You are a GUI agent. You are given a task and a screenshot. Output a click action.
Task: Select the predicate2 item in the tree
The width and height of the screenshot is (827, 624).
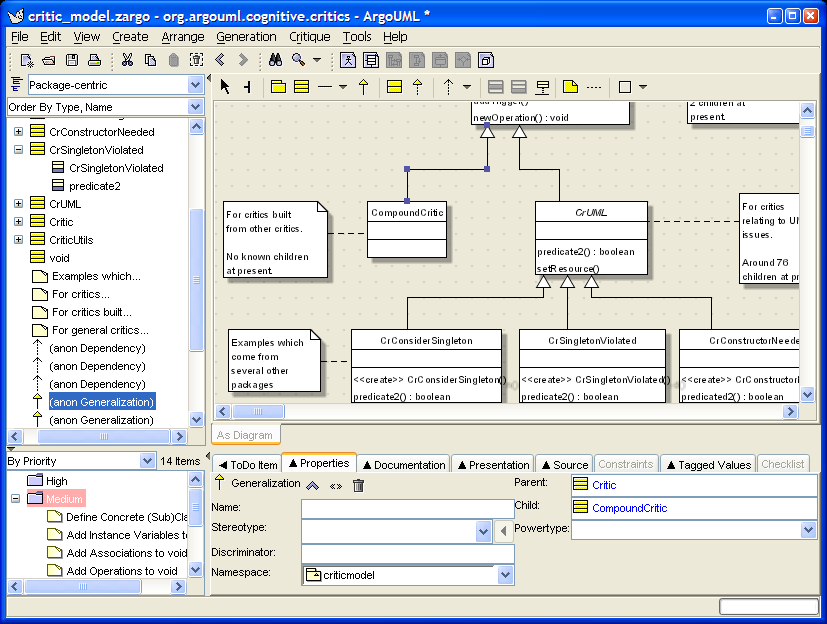94,186
